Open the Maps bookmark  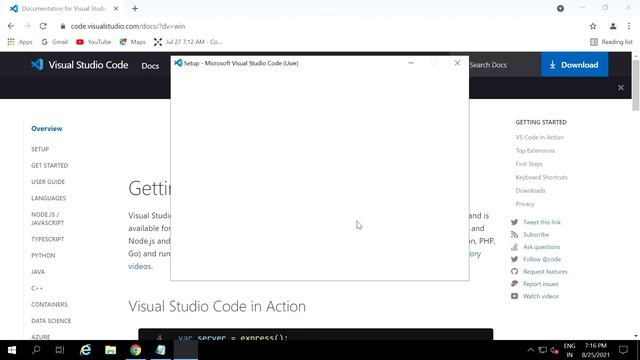[x=133, y=42]
